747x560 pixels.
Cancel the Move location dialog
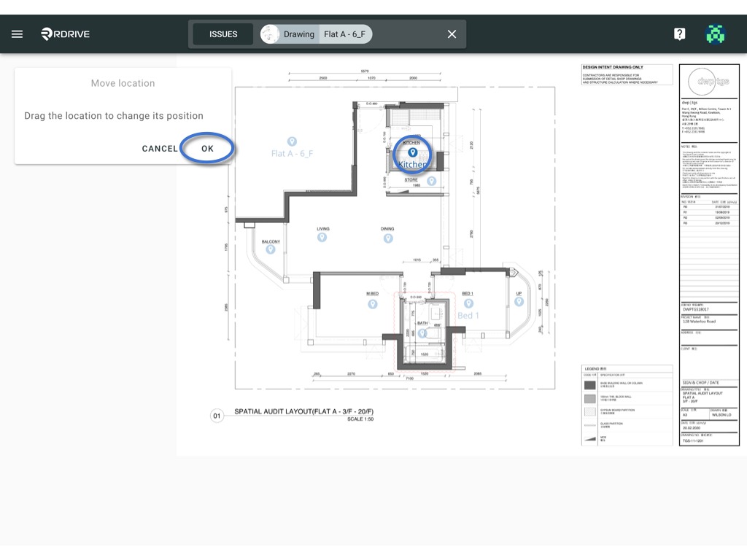[x=160, y=149]
